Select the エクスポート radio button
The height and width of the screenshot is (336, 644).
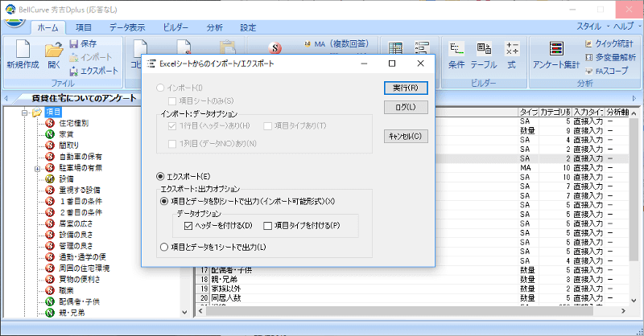(x=159, y=176)
